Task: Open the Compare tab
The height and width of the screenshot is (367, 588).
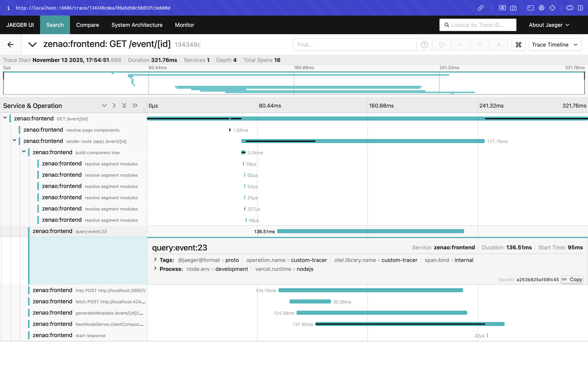Action: click(x=87, y=25)
